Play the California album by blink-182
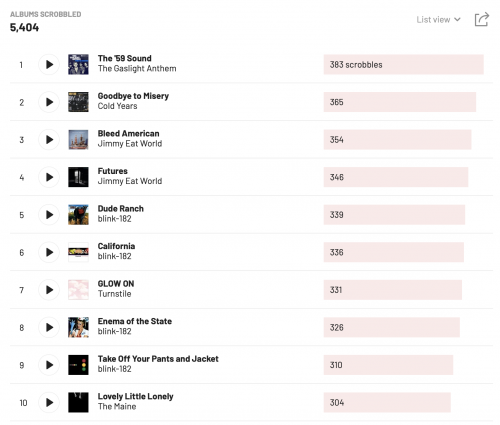 pyautogui.click(x=49, y=252)
